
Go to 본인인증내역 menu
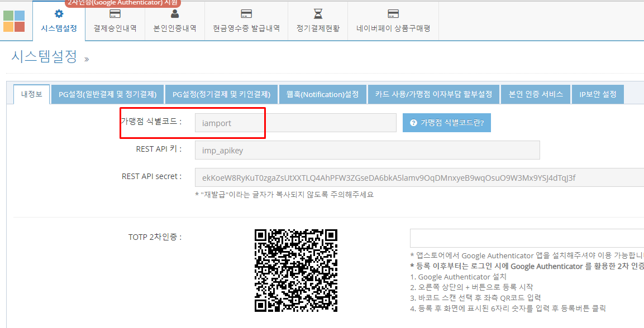pyautogui.click(x=175, y=21)
